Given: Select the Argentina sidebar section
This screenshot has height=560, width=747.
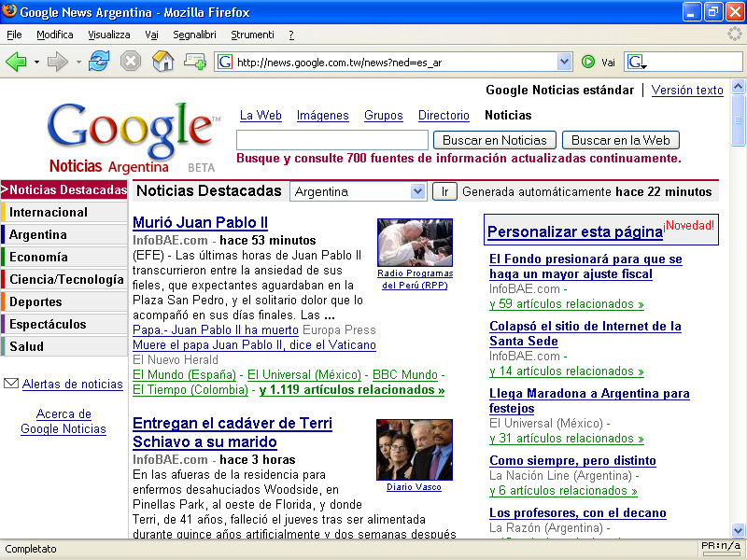Looking at the screenshot, I should pyautogui.click(x=64, y=234).
